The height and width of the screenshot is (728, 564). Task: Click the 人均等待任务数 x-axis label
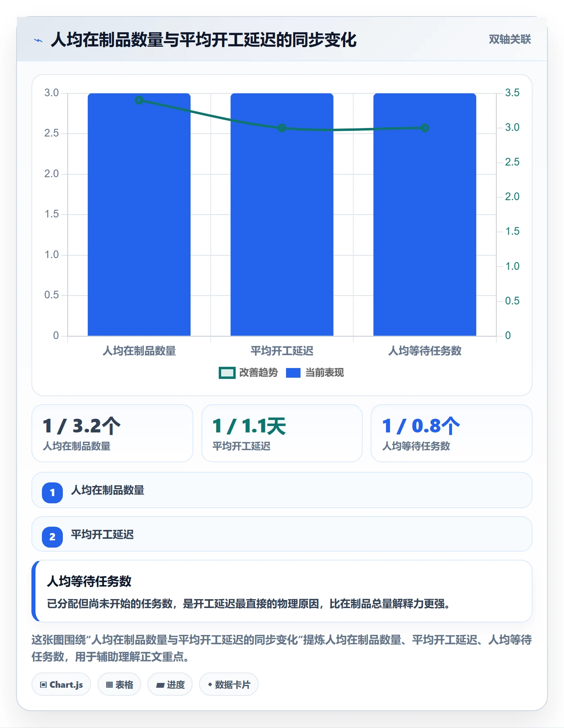(x=425, y=351)
